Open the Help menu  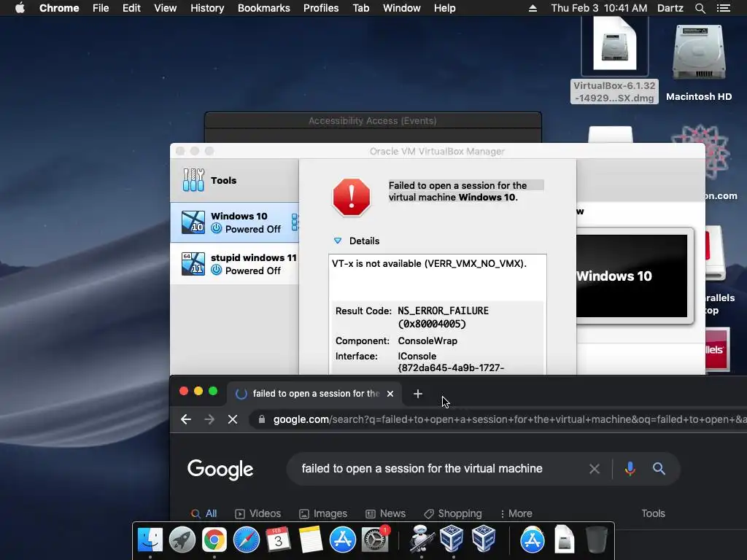click(x=444, y=8)
